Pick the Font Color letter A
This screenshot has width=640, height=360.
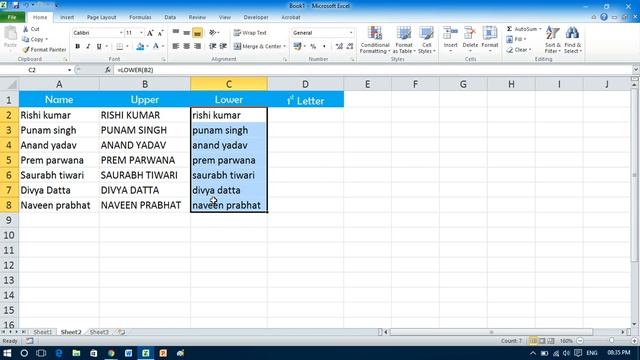156,47
